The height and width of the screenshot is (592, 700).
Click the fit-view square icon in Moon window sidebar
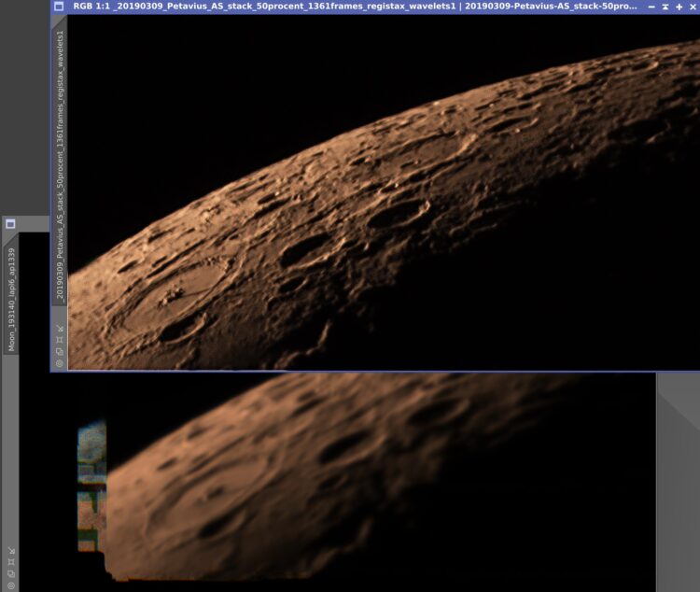pyautogui.click(x=11, y=562)
